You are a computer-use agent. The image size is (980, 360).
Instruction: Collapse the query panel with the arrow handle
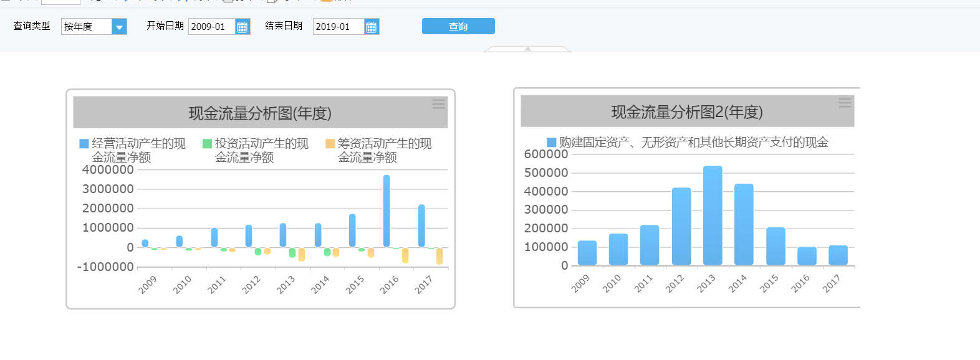pos(527,49)
